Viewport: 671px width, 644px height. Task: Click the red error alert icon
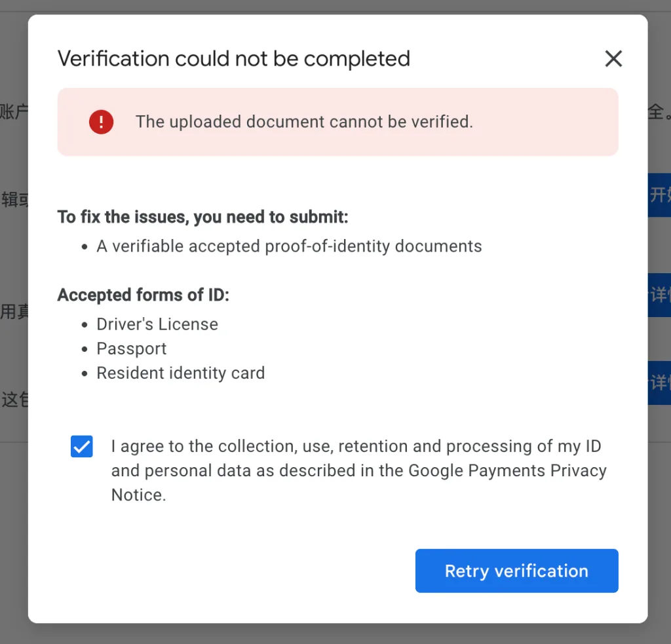pos(101,122)
